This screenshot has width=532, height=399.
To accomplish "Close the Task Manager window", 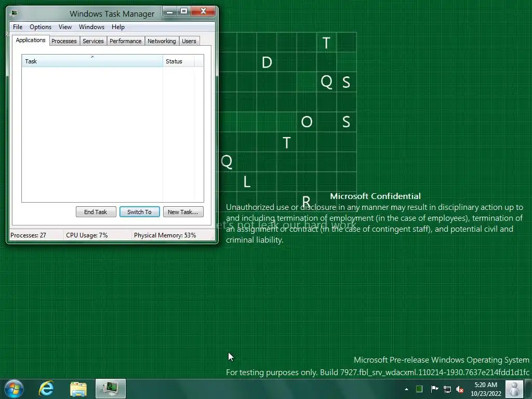I will 203,11.
